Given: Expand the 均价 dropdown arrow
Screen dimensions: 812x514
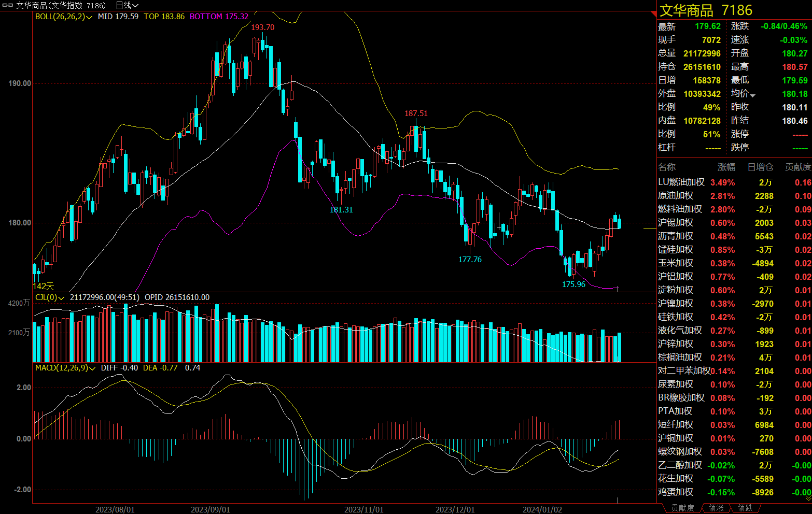Looking at the screenshot, I should click(x=752, y=95).
